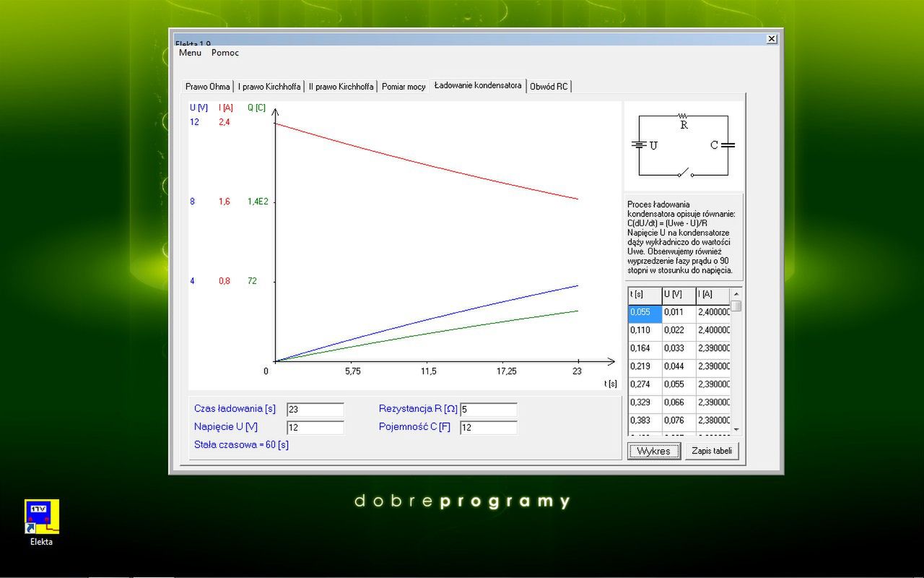
Task: Click the circuit diagram image
Action: pos(683,145)
